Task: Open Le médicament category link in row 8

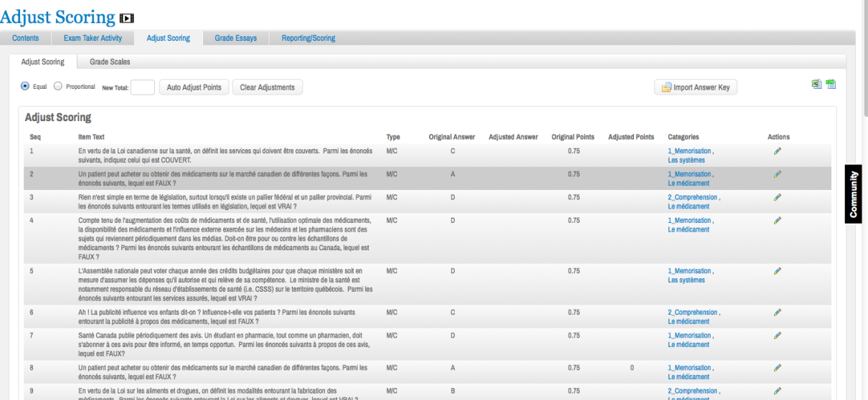Action: coord(689,377)
